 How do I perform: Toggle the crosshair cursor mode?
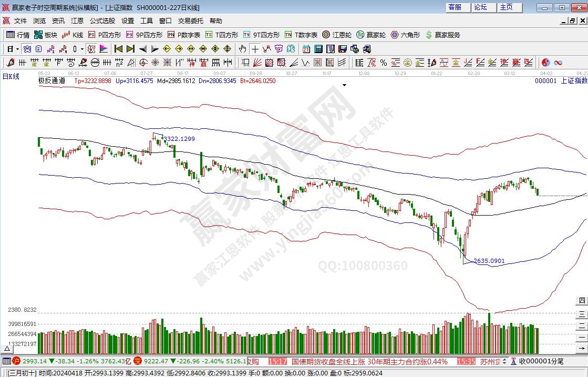[255, 49]
